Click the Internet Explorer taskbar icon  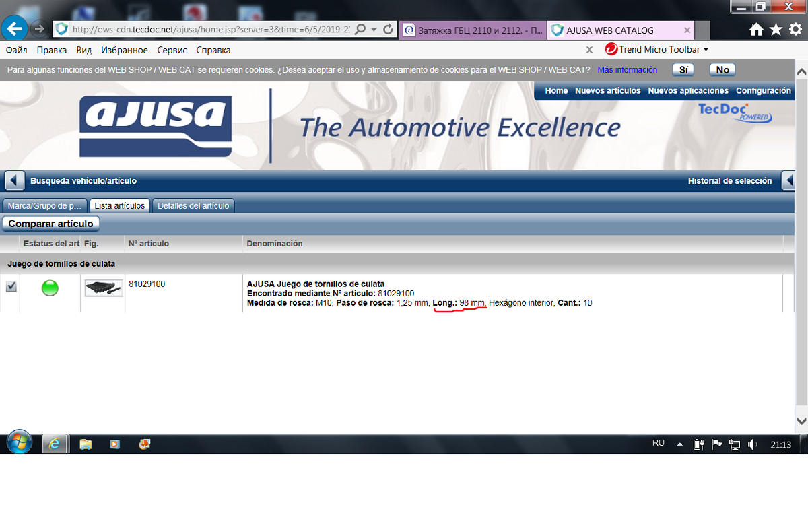(55, 444)
